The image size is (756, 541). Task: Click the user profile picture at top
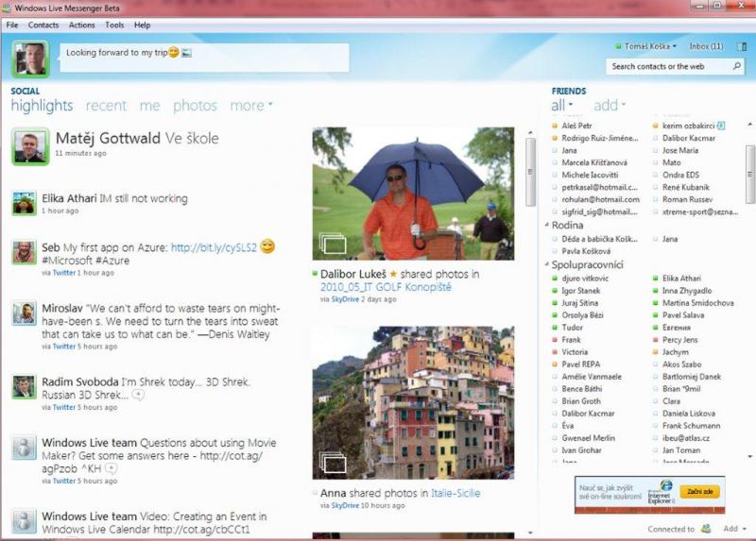pos(30,59)
